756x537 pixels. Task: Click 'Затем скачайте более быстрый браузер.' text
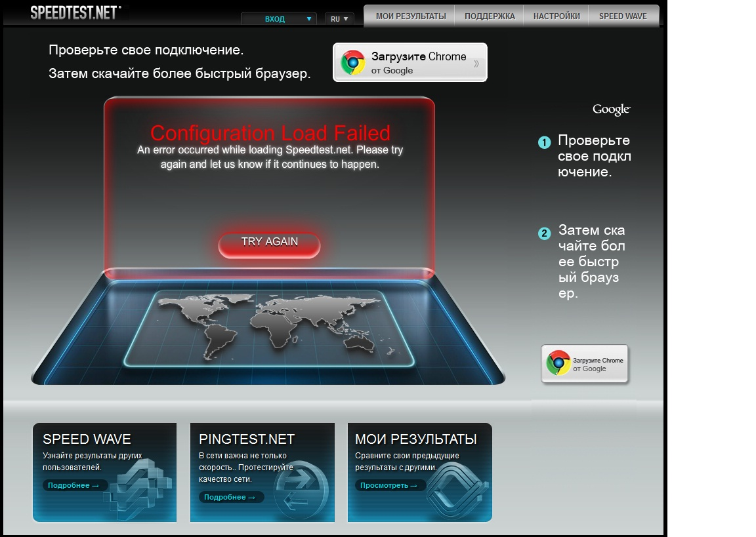[179, 73]
